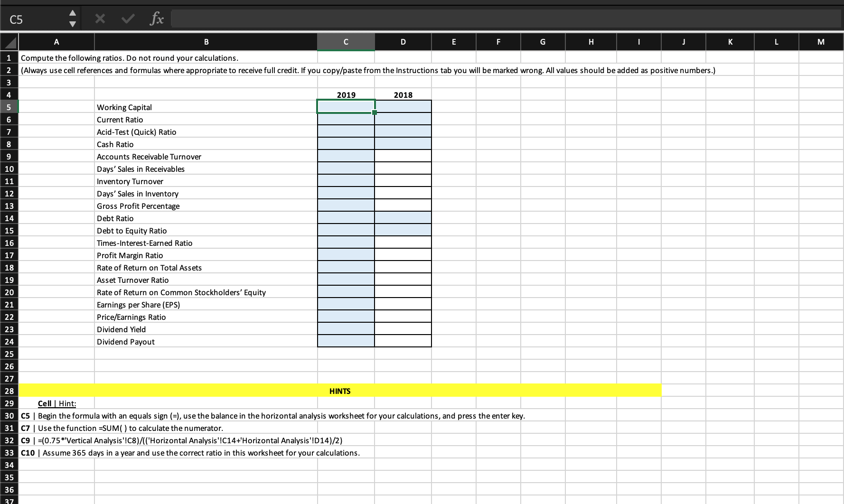This screenshot has width=844, height=504.
Task: Select row 28 header
Action: (9, 391)
